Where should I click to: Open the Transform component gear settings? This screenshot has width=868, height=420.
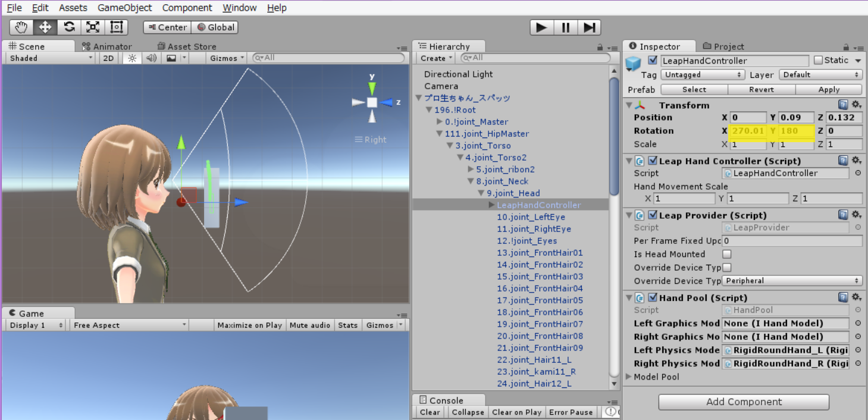856,105
